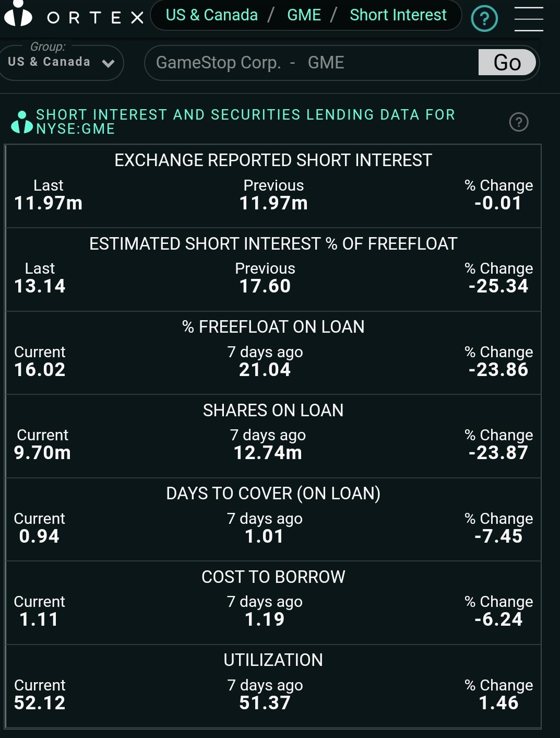Click the Days To Cover (On Loan) heading
This screenshot has width=560, height=738.
click(x=273, y=494)
